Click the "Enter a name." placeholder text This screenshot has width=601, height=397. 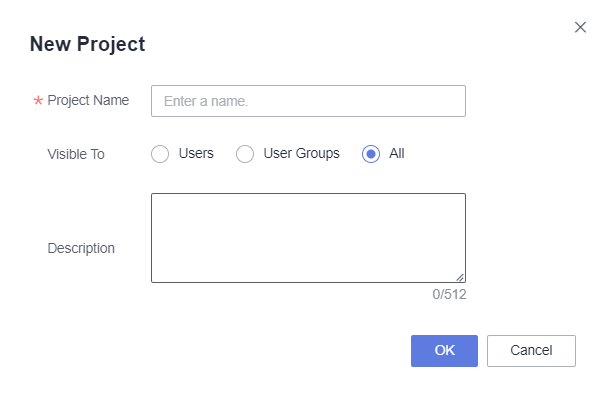coord(206,101)
